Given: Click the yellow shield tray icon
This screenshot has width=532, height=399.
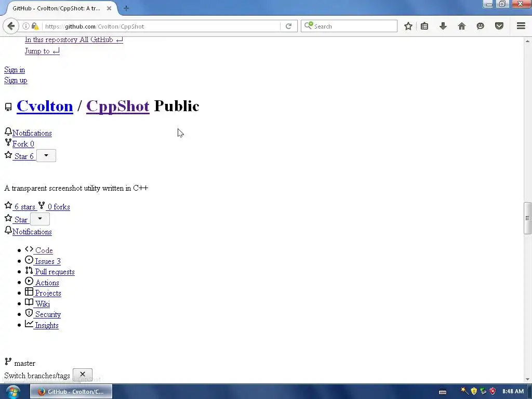Looking at the screenshot, I should (474, 391).
